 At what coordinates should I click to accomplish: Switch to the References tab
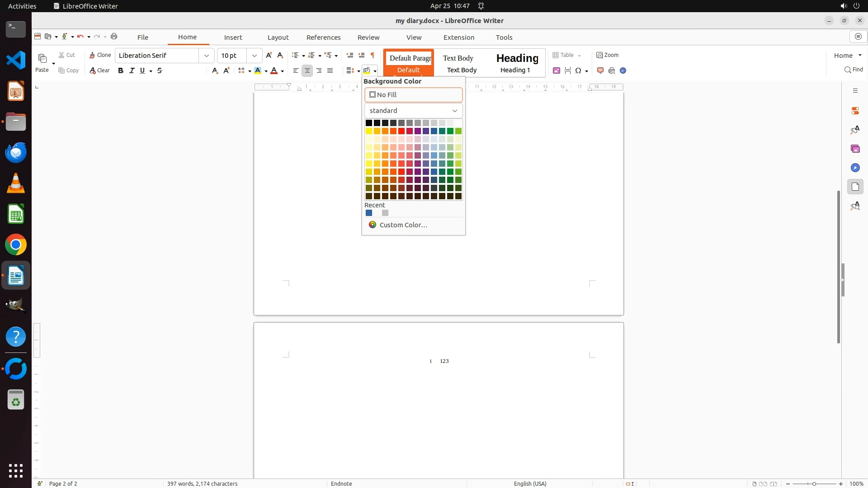click(323, 38)
